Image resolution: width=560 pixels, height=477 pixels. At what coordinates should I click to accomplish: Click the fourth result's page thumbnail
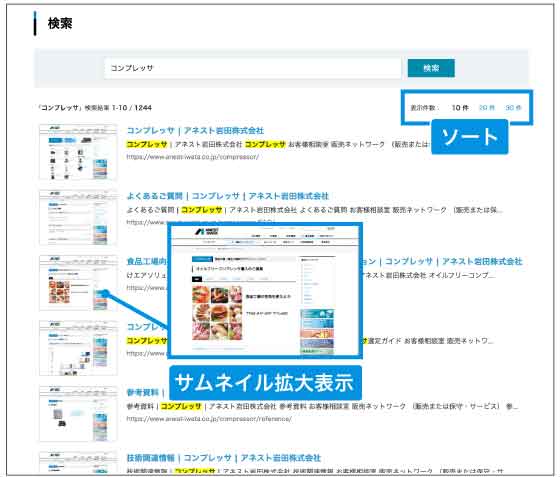pos(78,348)
